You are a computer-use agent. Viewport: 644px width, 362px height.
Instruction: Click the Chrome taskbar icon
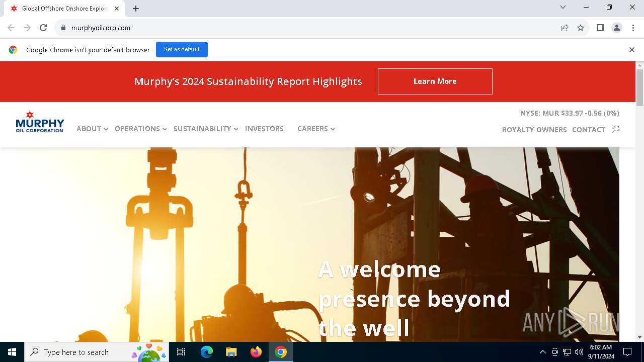pyautogui.click(x=281, y=352)
